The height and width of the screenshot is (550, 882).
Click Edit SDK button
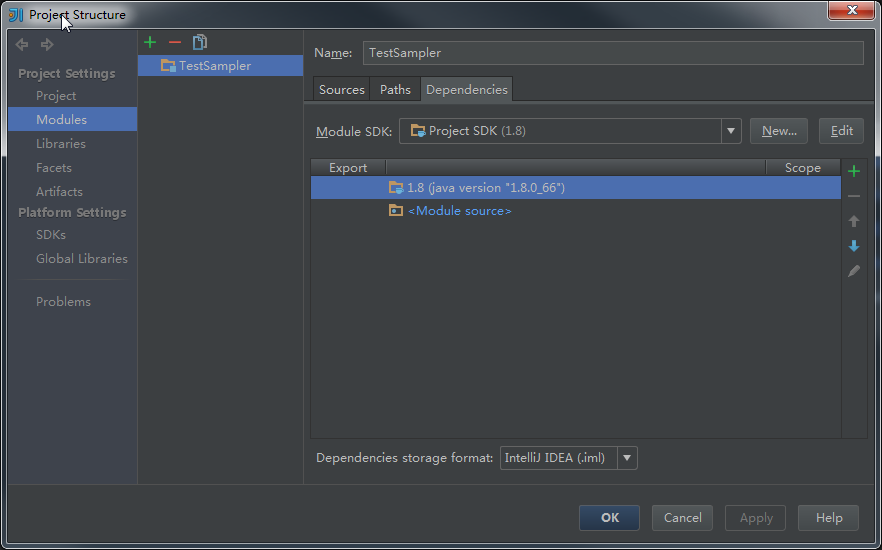point(841,131)
